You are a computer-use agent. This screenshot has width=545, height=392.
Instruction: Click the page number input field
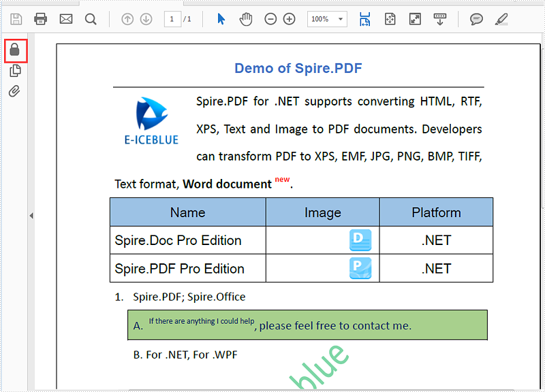pos(172,19)
